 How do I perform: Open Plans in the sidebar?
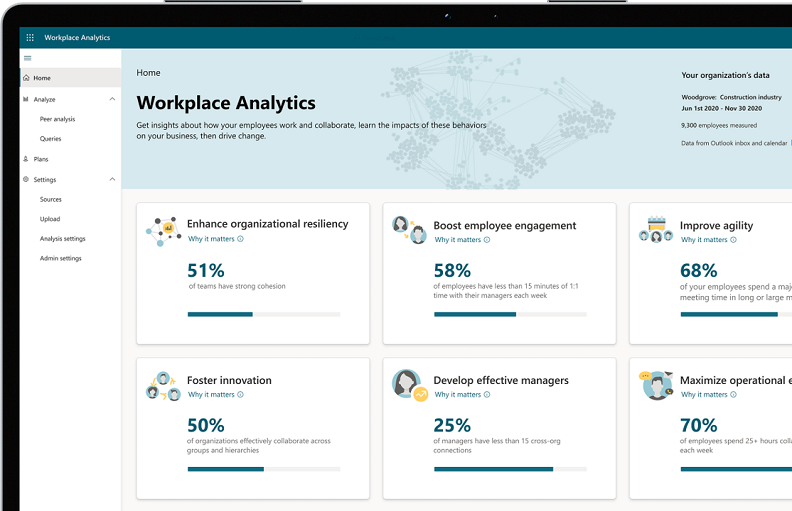[41, 159]
